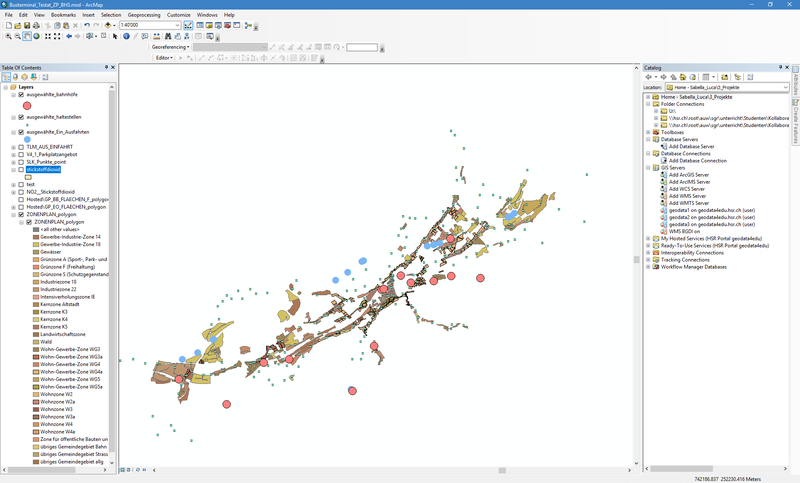Turn on the stickstoffdioxid layer checkbox
The width and height of the screenshot is (800, 483).
pyautogui.click(x=21, y=170)
